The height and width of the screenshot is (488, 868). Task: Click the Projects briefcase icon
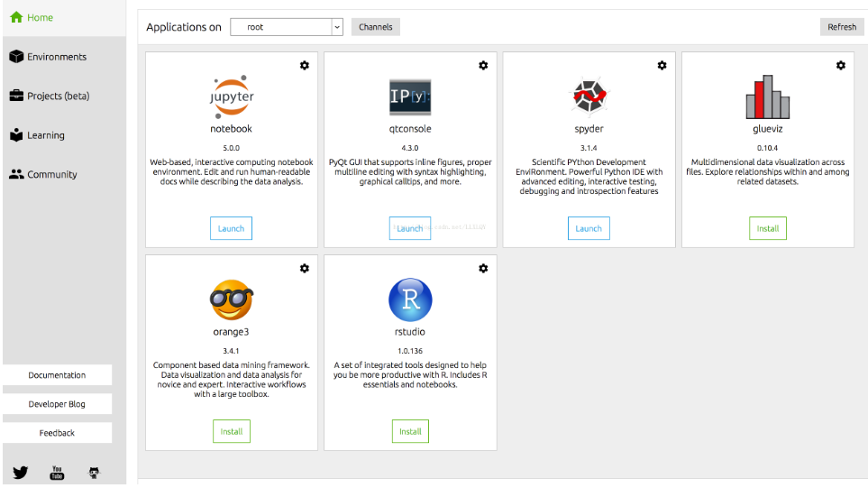[16, 96]
